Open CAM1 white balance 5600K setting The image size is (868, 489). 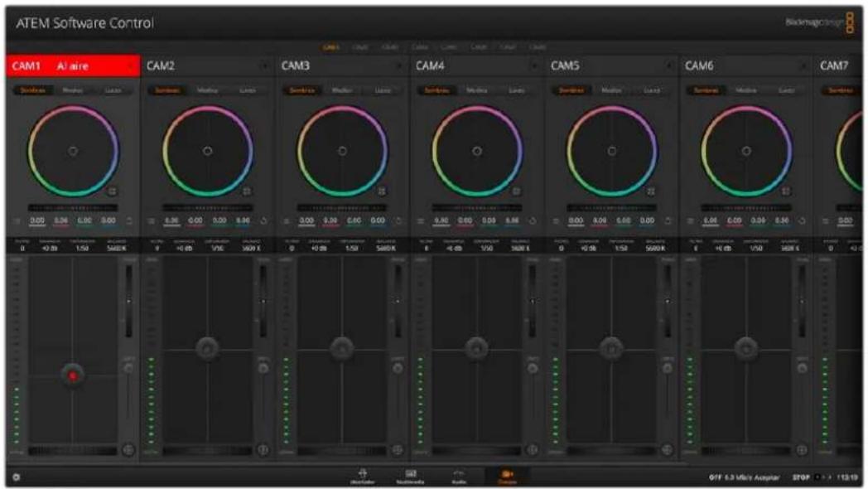coord(116,246)
